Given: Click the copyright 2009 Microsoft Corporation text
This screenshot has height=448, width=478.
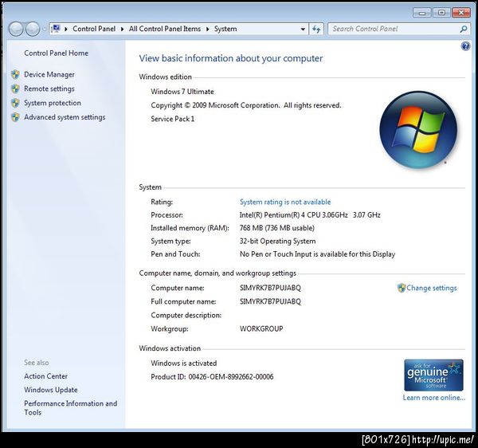Looking at the screenshot, I should click(x=245, y=105).
